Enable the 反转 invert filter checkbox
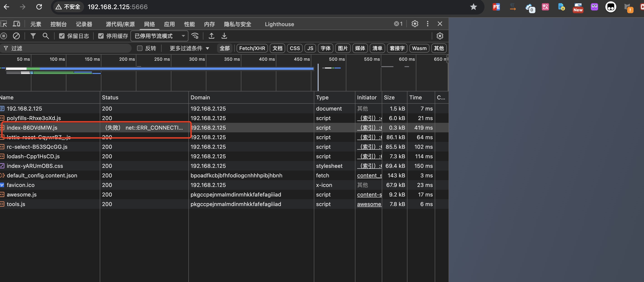The height and width of the screenshot is (282, 644). (140, 48)
